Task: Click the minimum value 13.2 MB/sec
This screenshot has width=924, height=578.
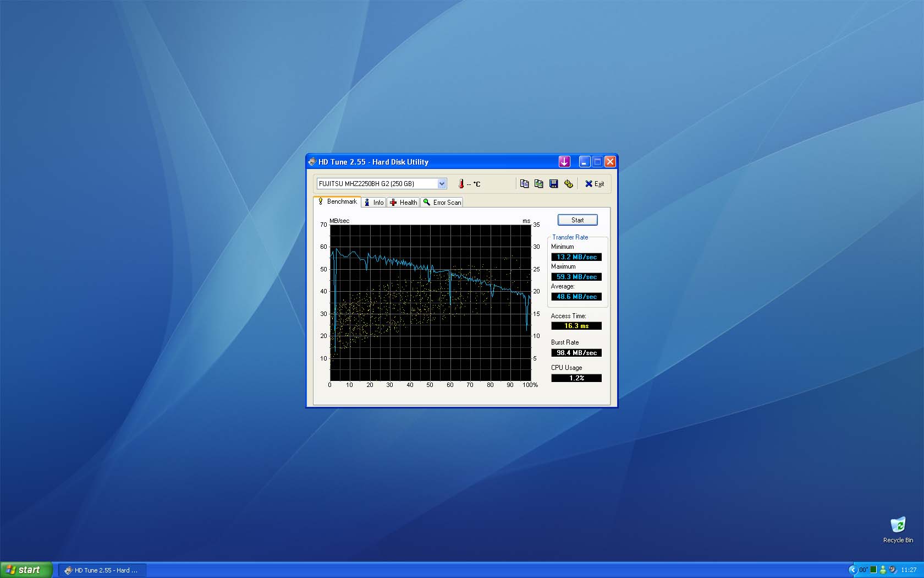Action: pos(576,257)
